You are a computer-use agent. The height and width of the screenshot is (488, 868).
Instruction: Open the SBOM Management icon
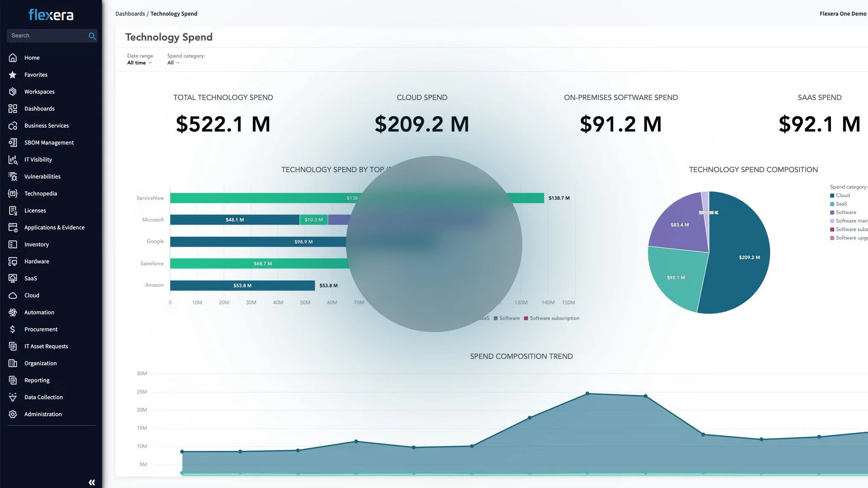pyautogui.click(x=13, y=143)
